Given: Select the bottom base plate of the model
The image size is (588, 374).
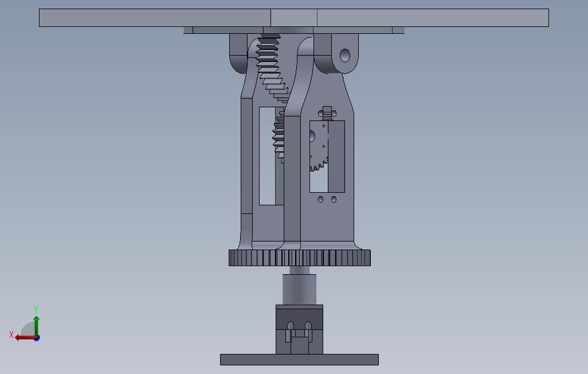Looking at the screenshot, I should (299, 359).
